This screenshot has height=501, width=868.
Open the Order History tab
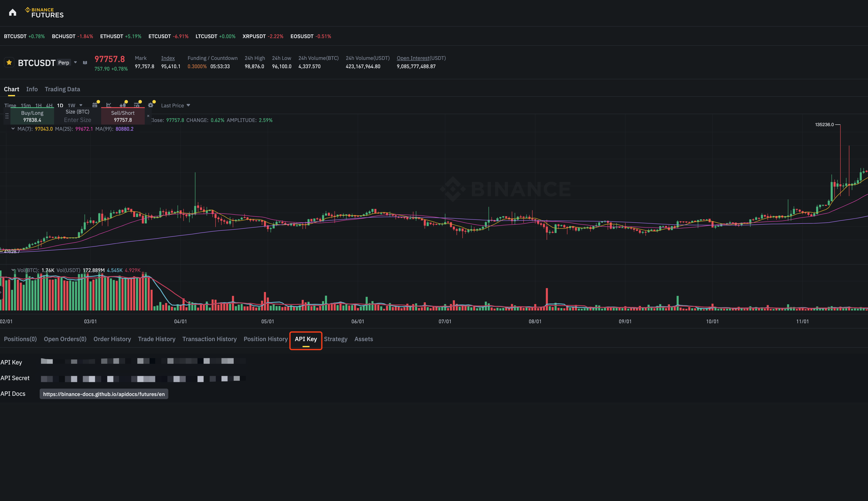pos(112,339)
